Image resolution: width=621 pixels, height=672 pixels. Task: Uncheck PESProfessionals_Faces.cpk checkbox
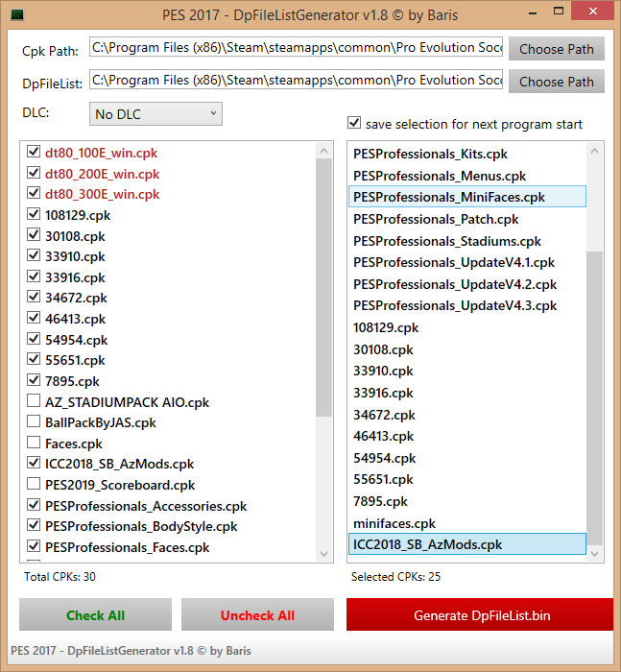coord(34,545)
